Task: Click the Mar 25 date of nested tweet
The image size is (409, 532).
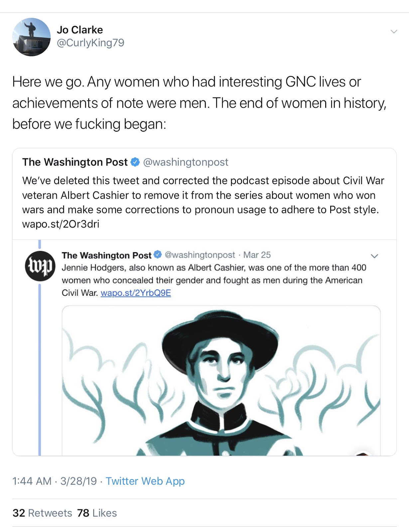Action: click(x=257, y=255)
